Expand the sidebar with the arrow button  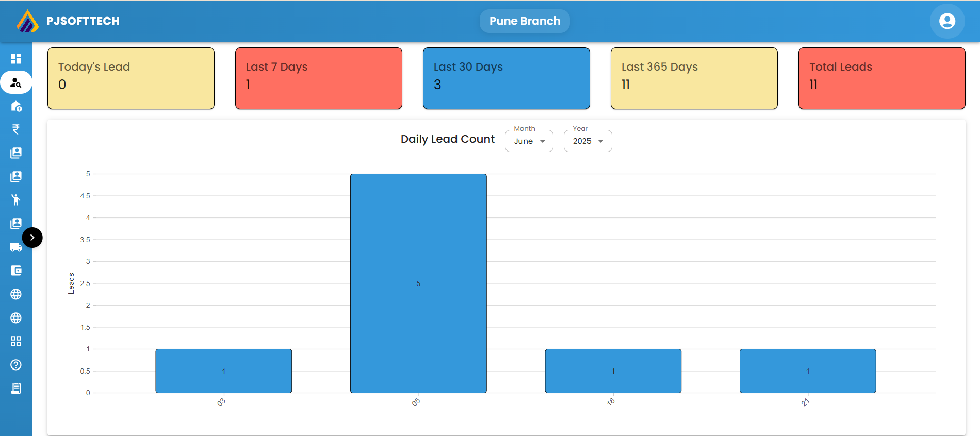click(32, 238)
